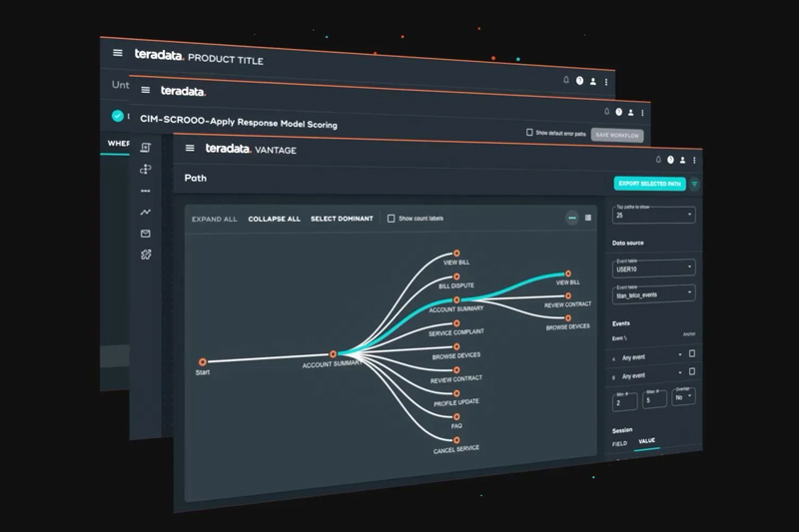Click second-level REVIEW CONTRACT node
This screenshot has height=532, width=799.
(456, 370)
